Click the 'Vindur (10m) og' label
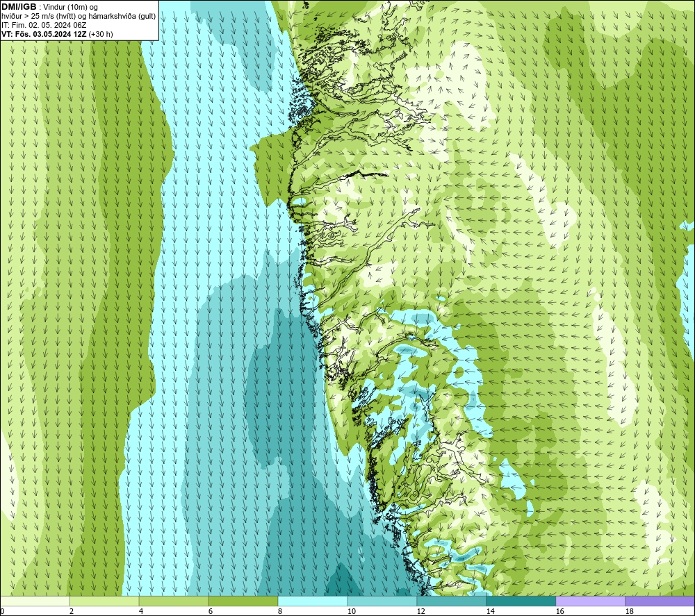 70,8
